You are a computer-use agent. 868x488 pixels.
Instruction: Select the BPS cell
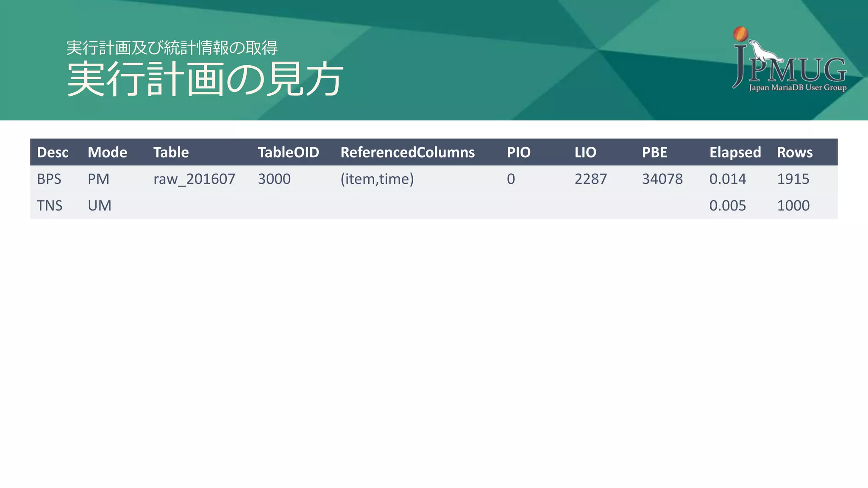49,179
